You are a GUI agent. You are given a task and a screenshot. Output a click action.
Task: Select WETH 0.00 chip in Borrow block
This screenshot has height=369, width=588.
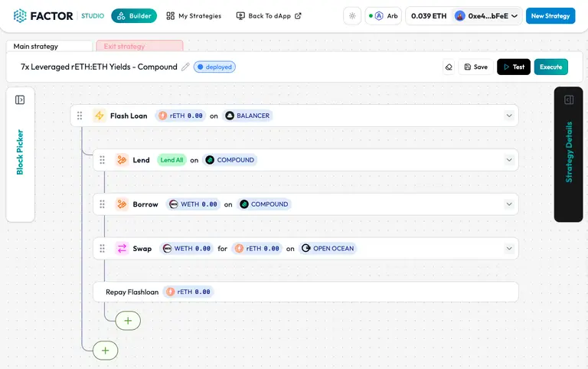pyautogui.click(x=193, y=204)
